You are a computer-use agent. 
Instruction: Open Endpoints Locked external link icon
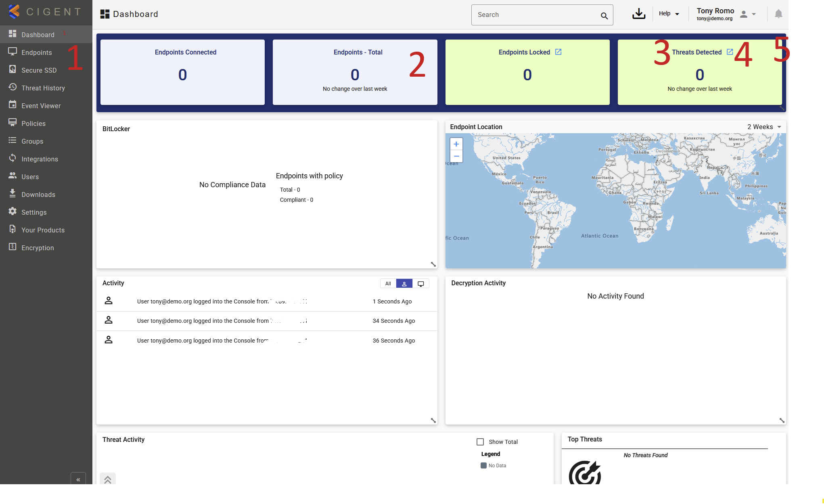click(558, 52)
